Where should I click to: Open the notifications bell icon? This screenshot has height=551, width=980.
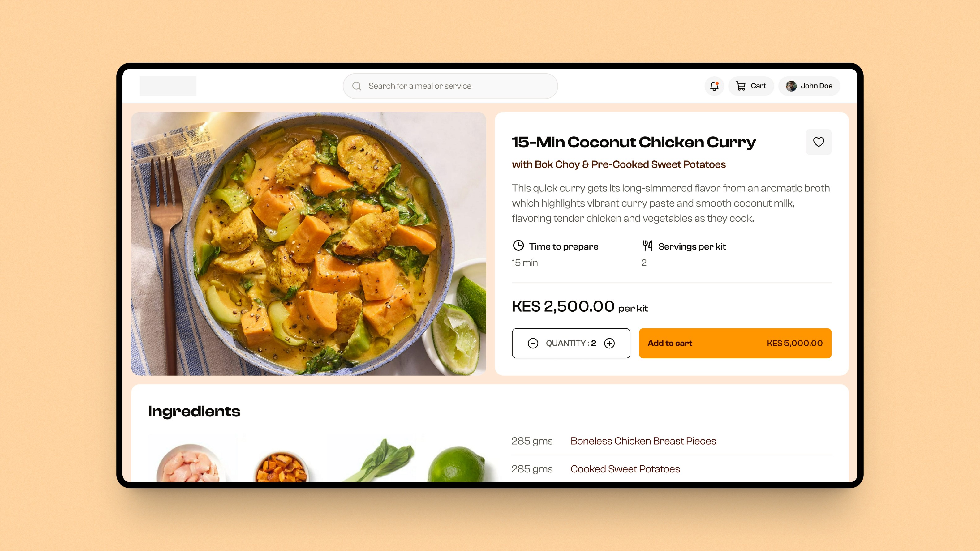(x=714, y=86)
